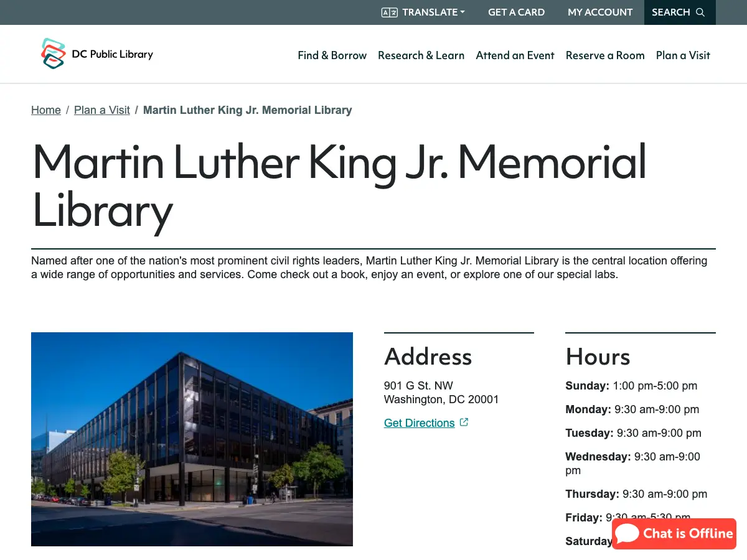Open My Account
The height and width of the screenshot is (560, 747).
click(x=600, y=12)
